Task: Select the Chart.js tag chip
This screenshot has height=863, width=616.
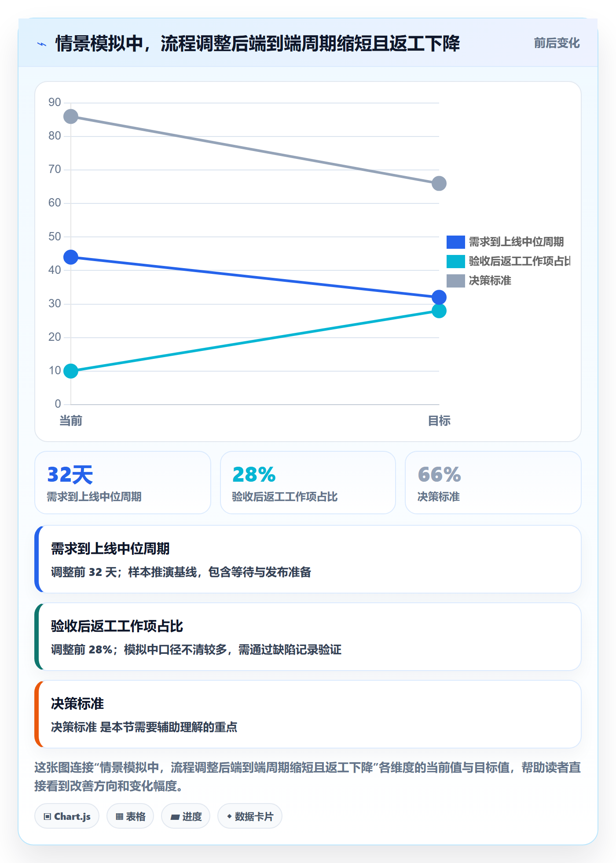Action: (x=67, y=816)
